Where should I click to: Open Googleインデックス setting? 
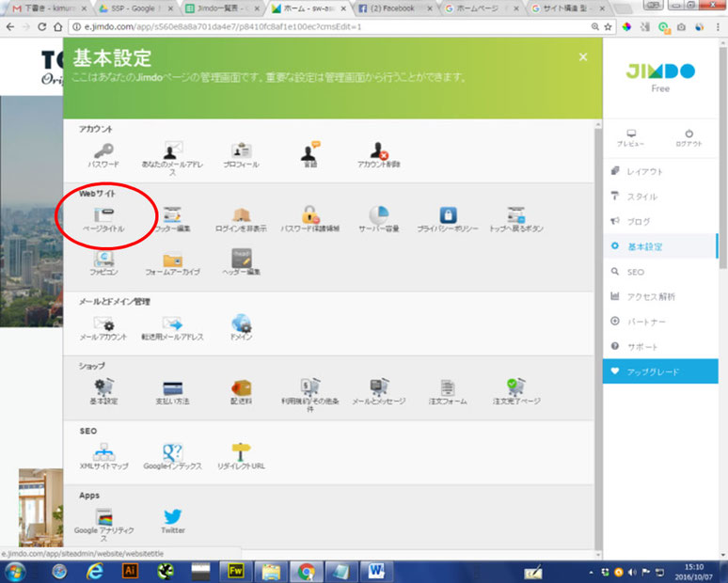coord(172,457)
